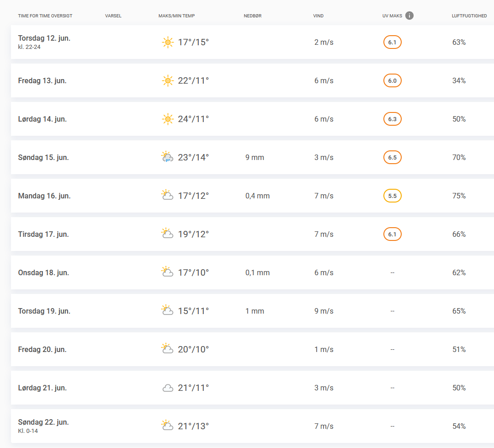Open the Lørdag 21. jun. forecast row
This screenshot has width=494, height=448.
coord(252,388)
